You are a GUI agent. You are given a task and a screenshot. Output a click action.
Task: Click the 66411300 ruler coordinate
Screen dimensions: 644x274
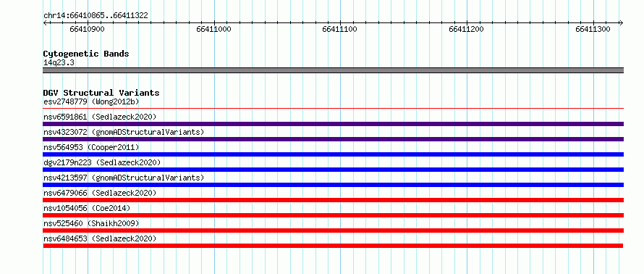593,29
